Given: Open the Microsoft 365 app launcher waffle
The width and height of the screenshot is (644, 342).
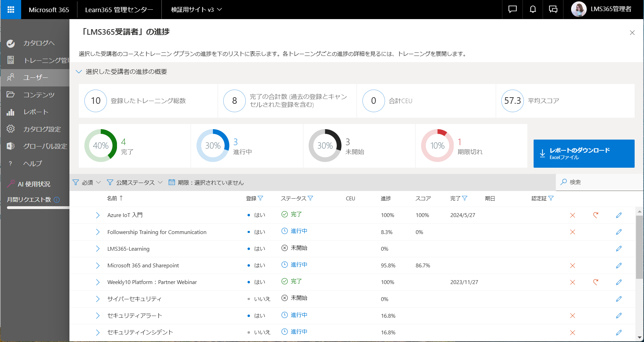Looking at the screenshot, I should 11,9.
